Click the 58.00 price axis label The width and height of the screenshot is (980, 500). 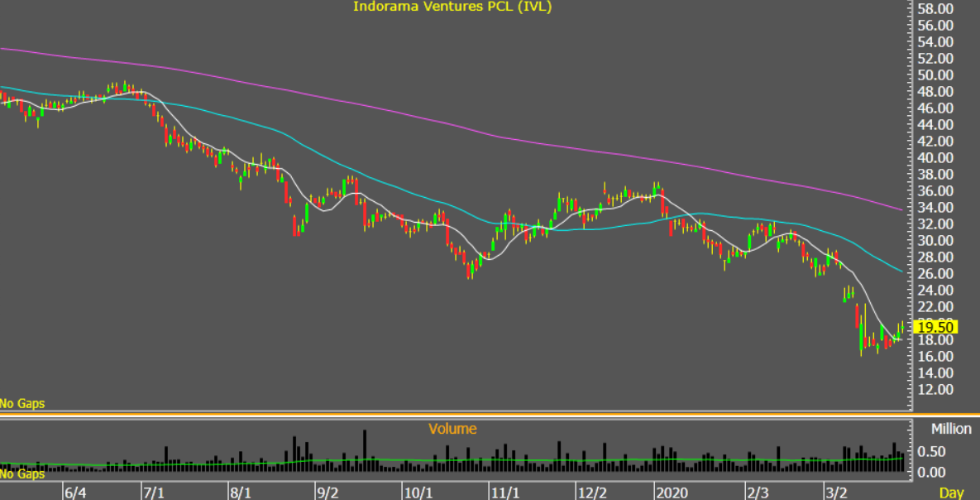[x=935, y=9]
